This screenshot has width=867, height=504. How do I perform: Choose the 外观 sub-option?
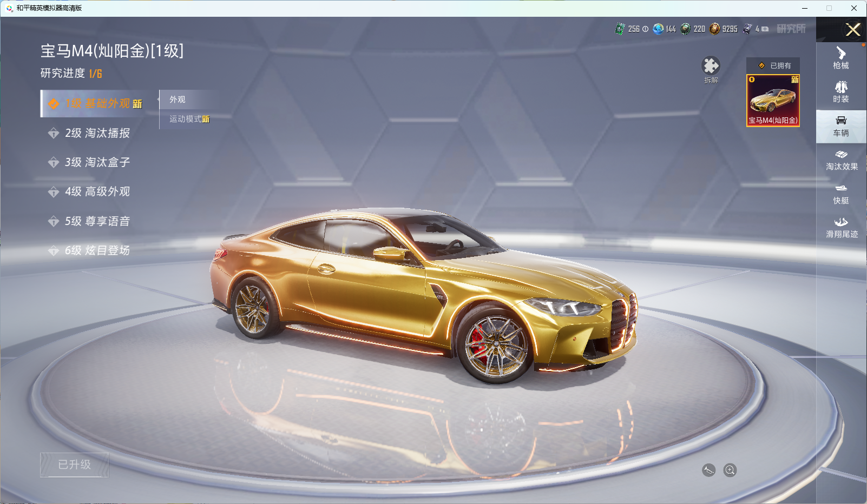pyautogui.click(x=178, y=100)
